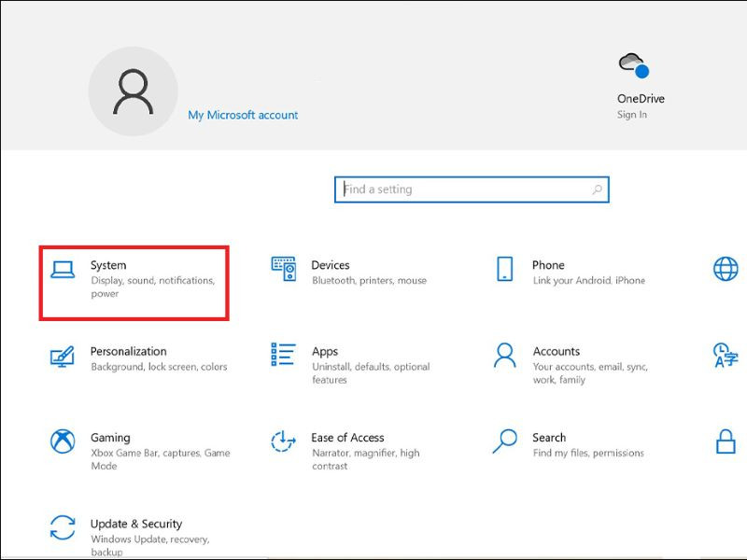This screenshot has height=560, width=747.
Task: Open the Phone category title
Action: pyautogui.click(x=548, y=265)
